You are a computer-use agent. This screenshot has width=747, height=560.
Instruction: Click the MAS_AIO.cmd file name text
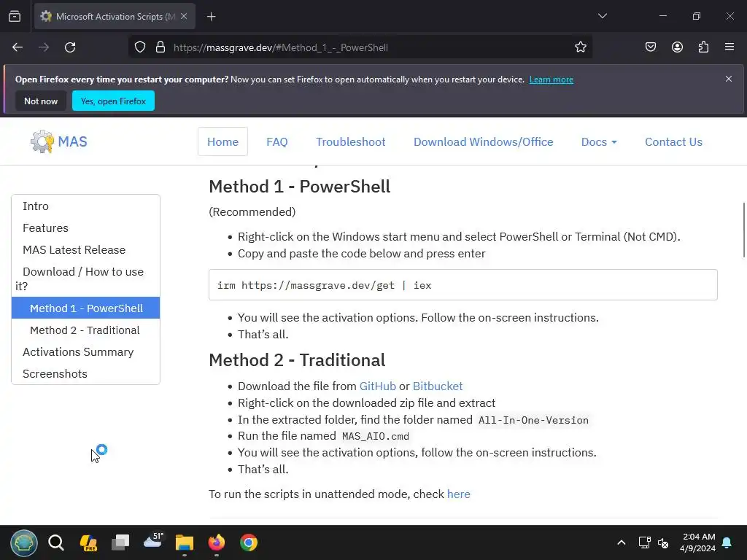click(x=376, y=436)
